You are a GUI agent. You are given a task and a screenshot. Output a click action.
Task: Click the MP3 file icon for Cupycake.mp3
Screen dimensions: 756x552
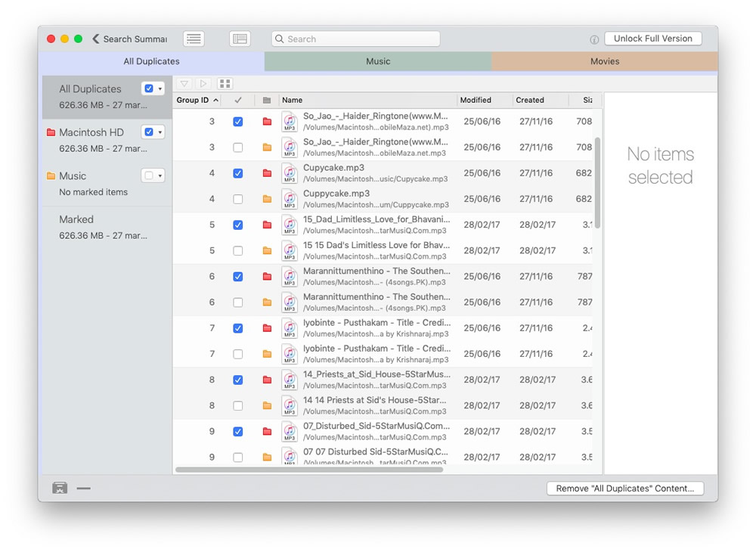290,173
